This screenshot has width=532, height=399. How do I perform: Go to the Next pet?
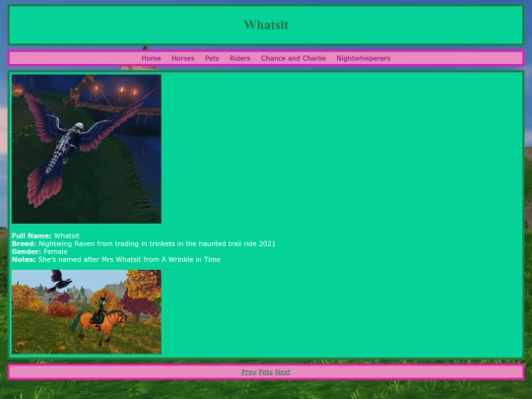[x=283, y=371]
